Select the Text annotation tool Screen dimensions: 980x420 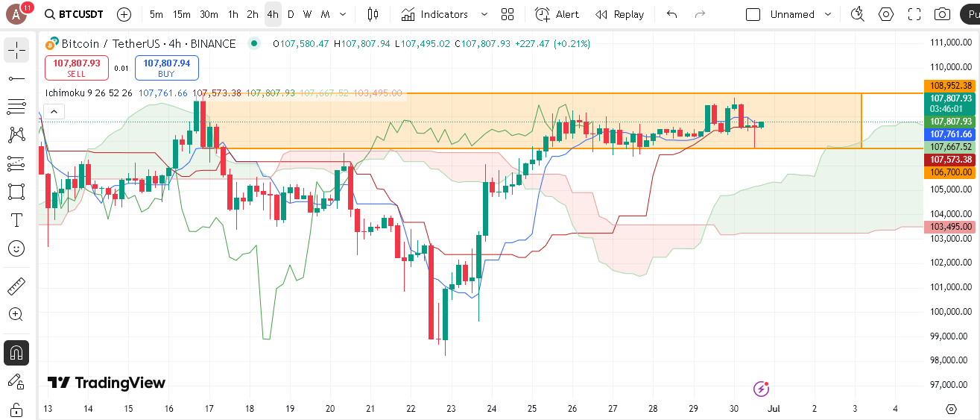coord(16,220)
